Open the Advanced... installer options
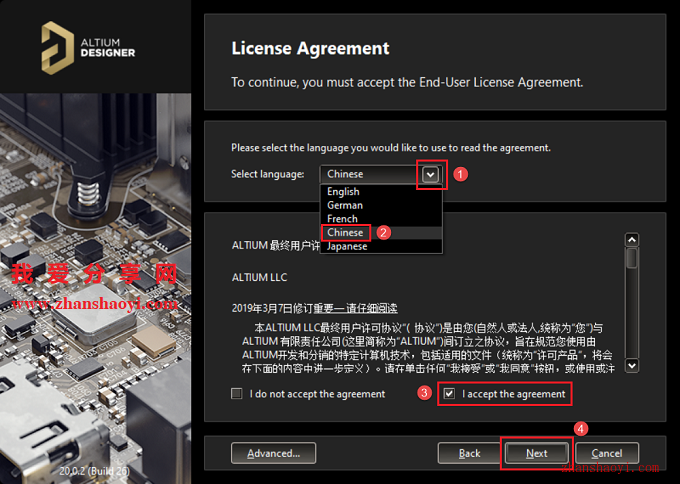Viewport: 680px width, 484px height. [273, 453]
